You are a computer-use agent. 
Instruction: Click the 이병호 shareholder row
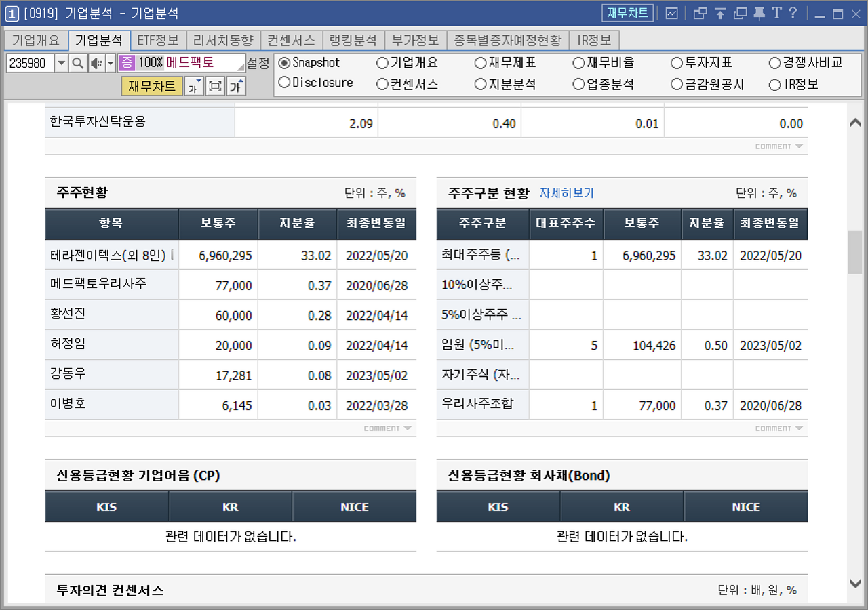(x=231, y=404)
